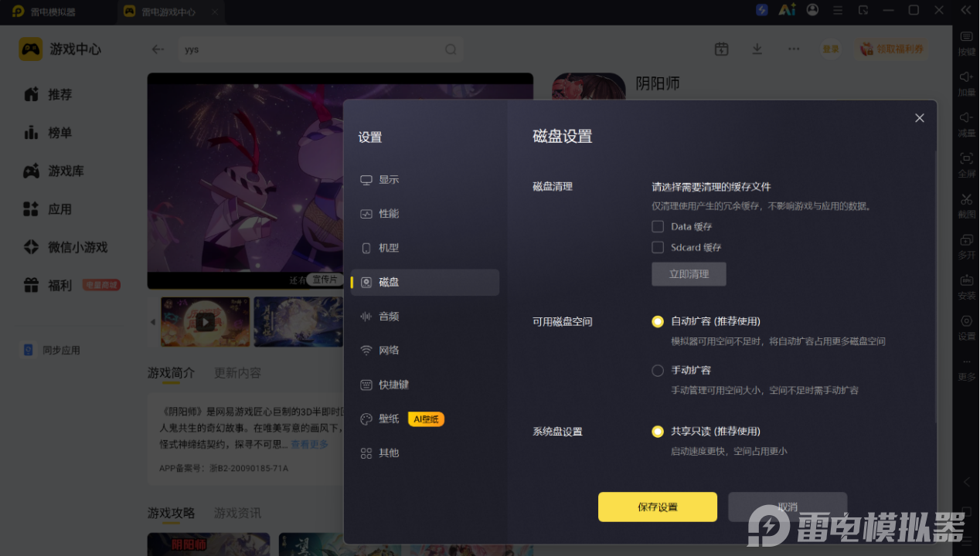Open the 按键 keyboard mapping tool
Viewport: 980px width, 556px height.
tap(966, 43)
